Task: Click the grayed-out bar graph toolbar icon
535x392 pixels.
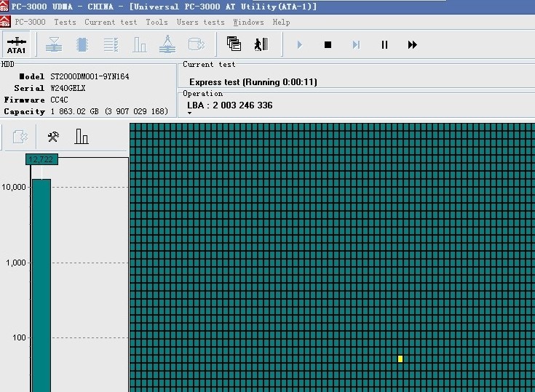Action: (139, 44)
